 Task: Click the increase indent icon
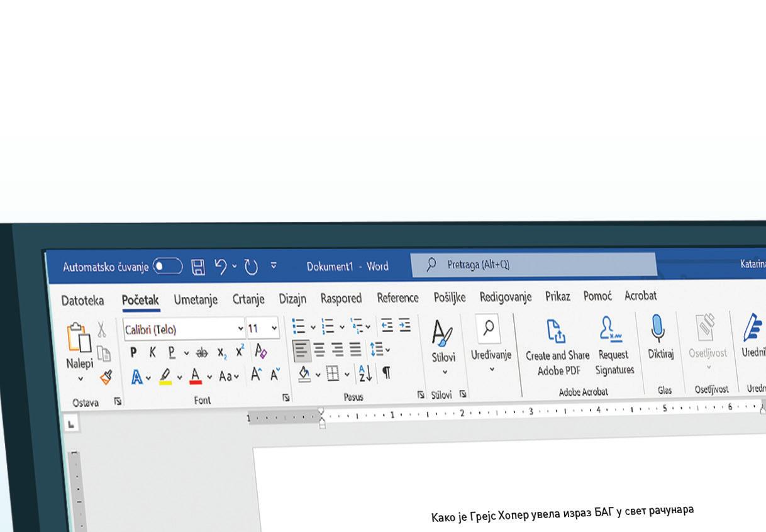tap(404, 325)
